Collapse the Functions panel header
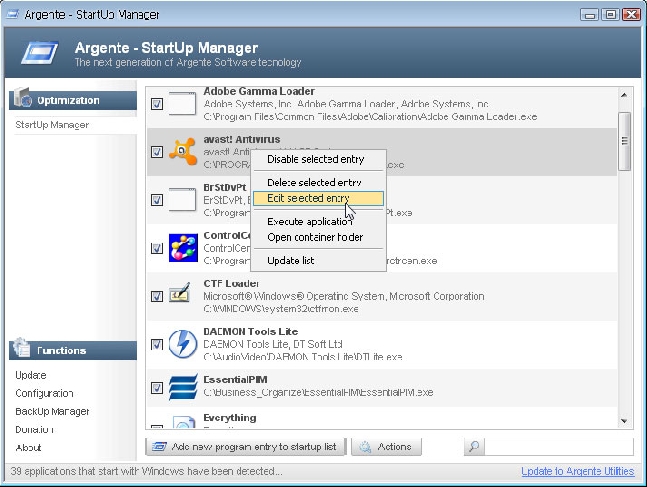Viewport: 647px width, 487px height. click(72, 351)
